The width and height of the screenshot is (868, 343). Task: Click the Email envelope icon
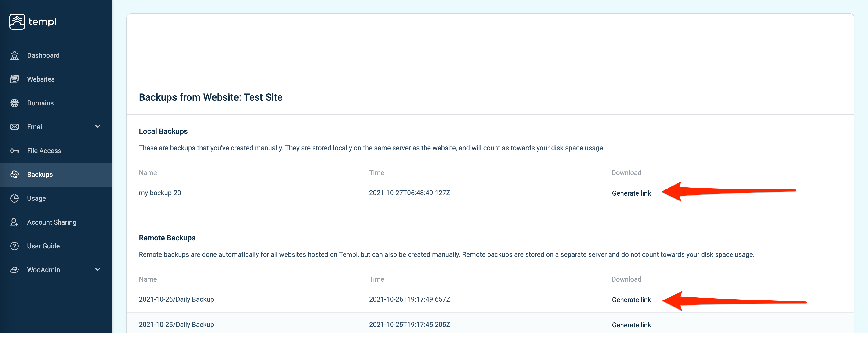tap(14, 127)
